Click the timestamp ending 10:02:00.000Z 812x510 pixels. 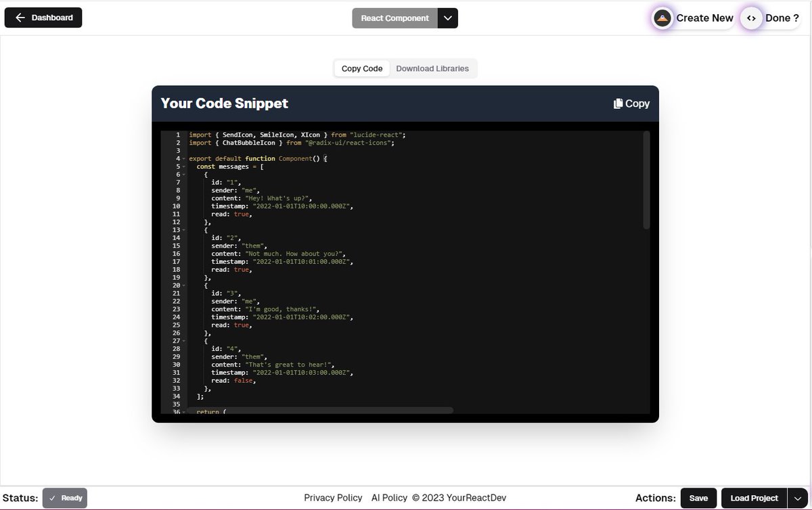(x=282, y=317)
